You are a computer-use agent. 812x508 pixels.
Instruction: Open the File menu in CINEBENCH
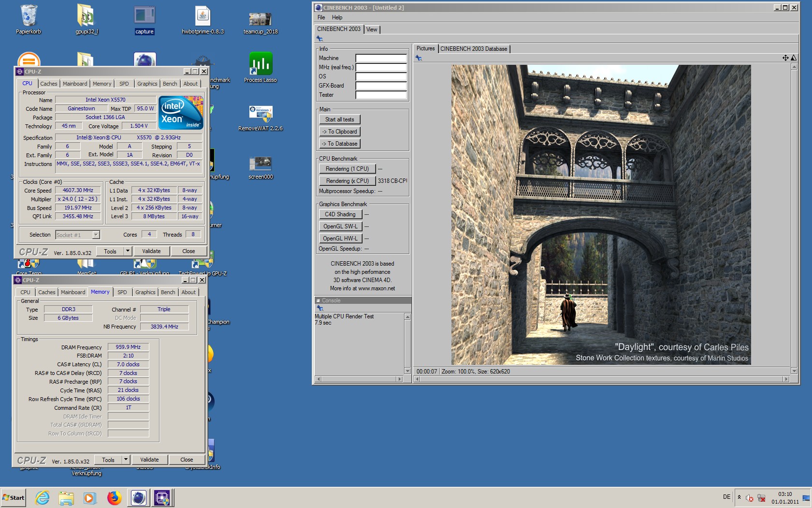(x=321, y=17)
